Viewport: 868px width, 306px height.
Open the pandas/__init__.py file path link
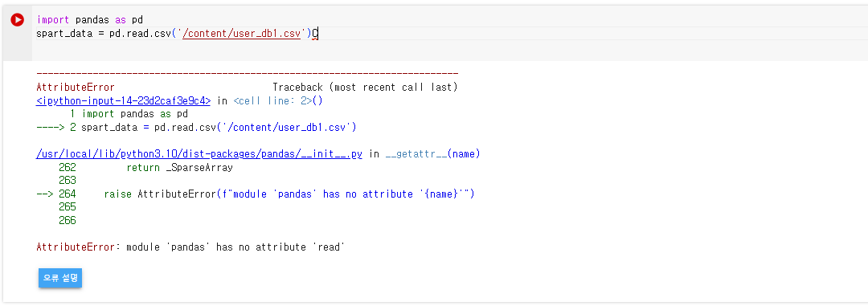[x=199, y=154]
